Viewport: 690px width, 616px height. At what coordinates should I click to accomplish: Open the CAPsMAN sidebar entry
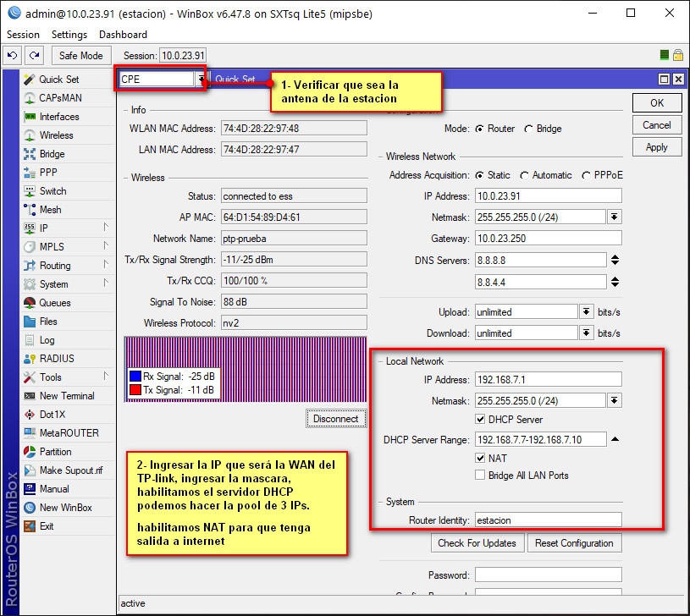pyautogui.click(x=60, y=98)
